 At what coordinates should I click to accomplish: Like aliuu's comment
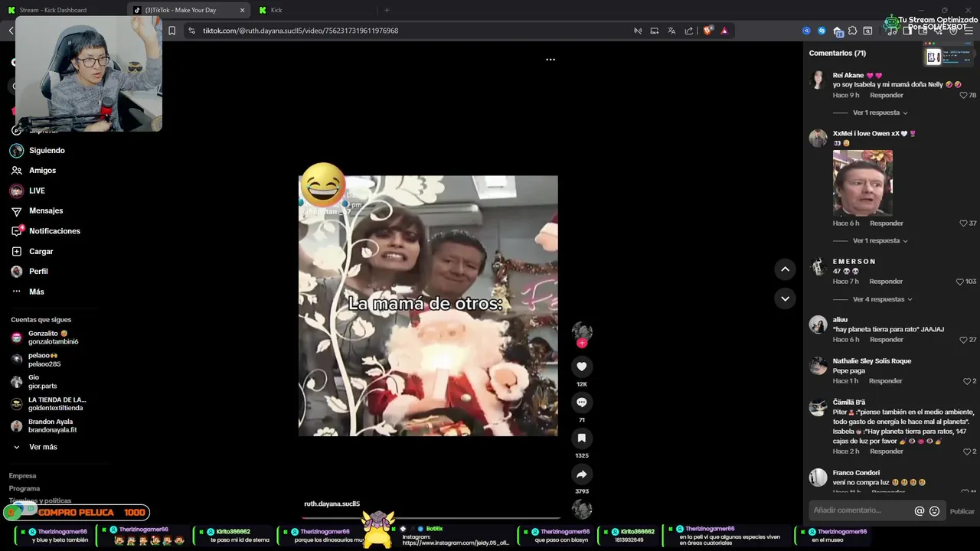[963, 340]
